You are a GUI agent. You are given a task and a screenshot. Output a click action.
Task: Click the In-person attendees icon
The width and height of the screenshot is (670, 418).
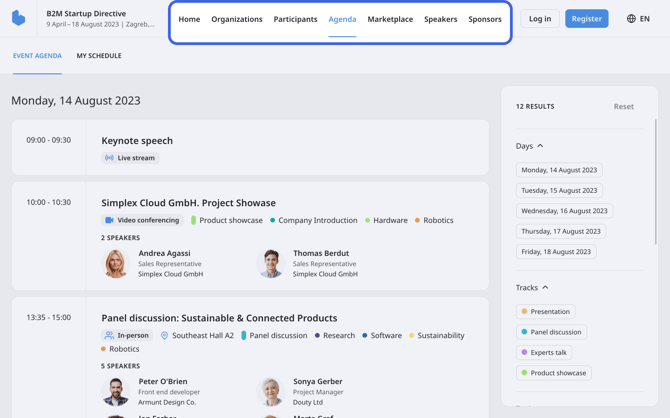[x=109, y=336]
